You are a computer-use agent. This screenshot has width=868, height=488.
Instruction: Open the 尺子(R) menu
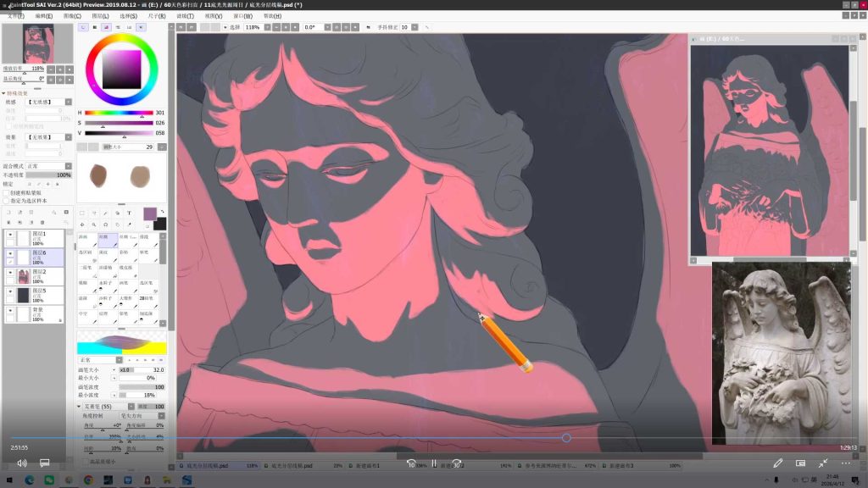(x=157, y=16)
